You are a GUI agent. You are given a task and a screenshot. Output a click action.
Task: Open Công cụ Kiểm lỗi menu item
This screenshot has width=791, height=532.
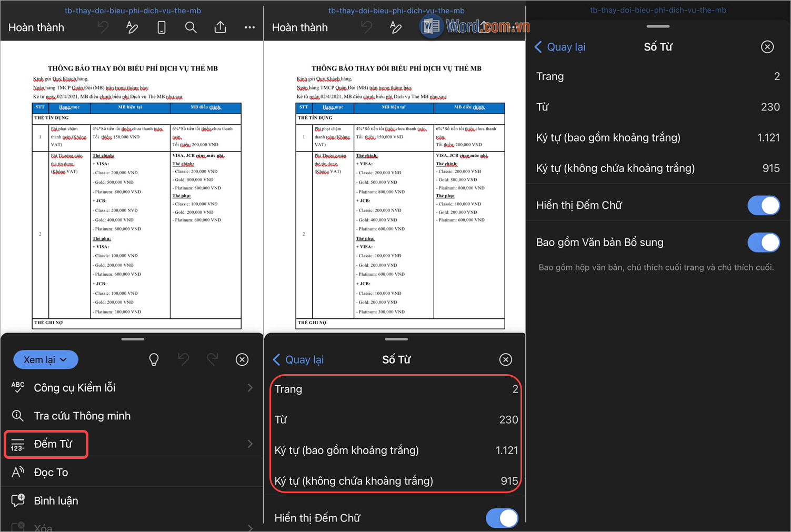tap(132, 388)
